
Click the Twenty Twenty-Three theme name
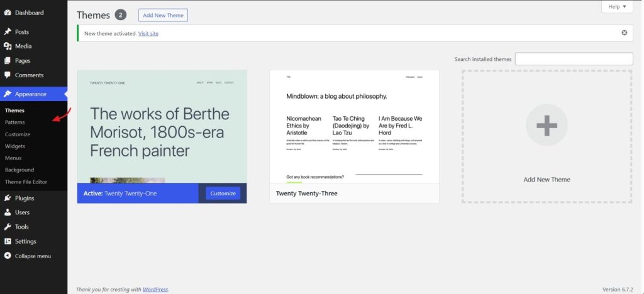click(306, 193)
